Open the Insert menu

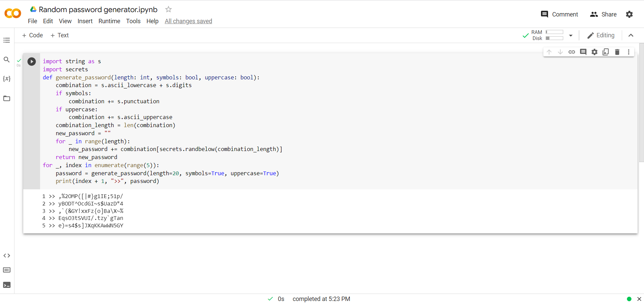tap(85, 21)
